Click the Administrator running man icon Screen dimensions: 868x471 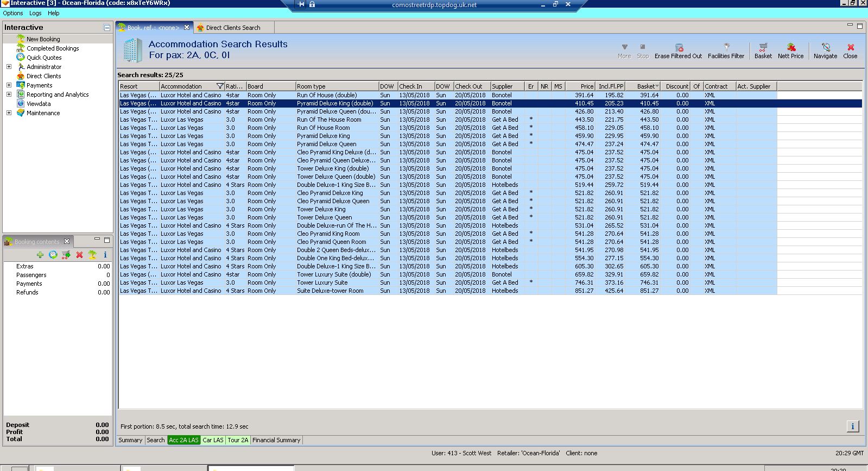click(21, 66)
